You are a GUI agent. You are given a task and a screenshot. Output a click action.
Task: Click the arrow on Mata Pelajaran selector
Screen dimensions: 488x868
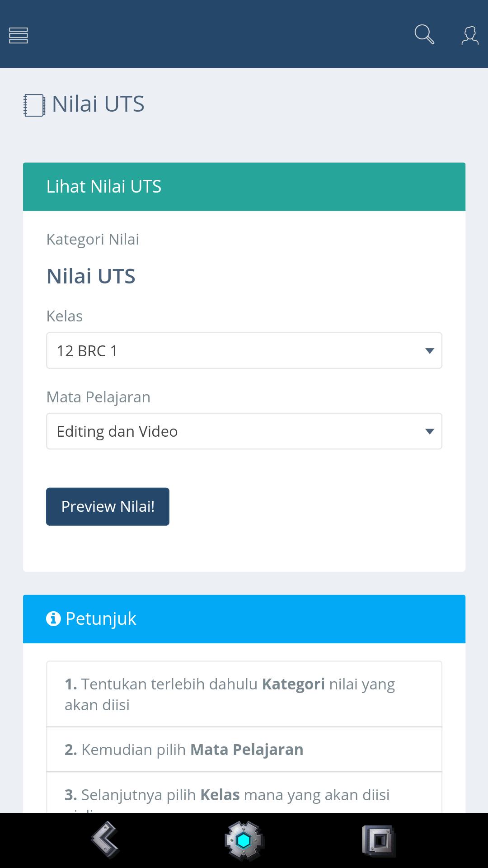tap(430, 431)
